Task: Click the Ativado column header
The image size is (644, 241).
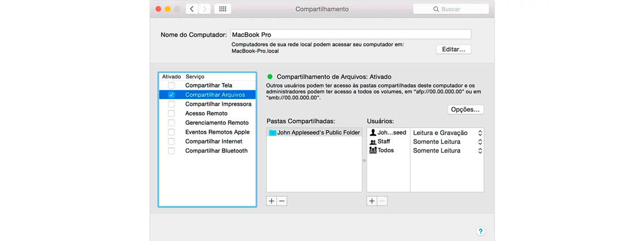Action: [171, 77]
